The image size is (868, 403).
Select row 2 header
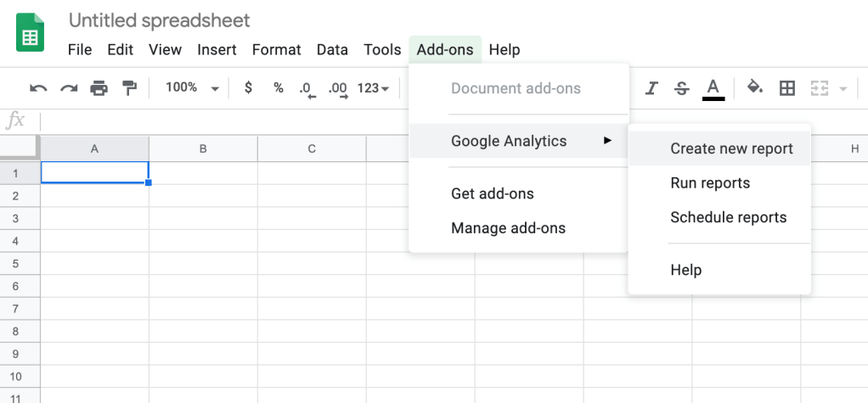point(20,196)
